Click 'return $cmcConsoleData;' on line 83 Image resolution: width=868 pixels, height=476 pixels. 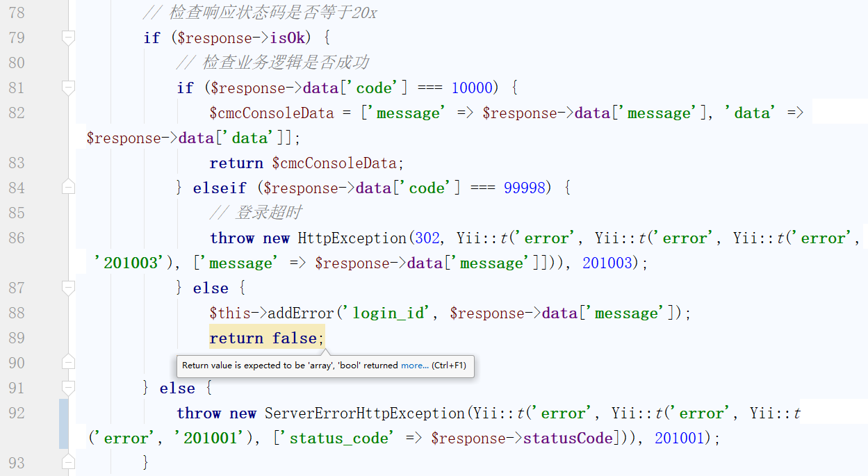tap(306, 163)
